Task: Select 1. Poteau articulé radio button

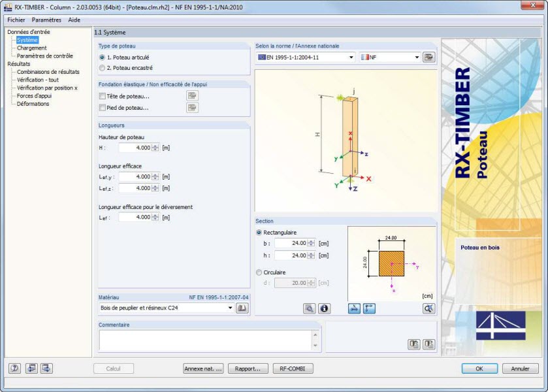Action: [102, 57]
